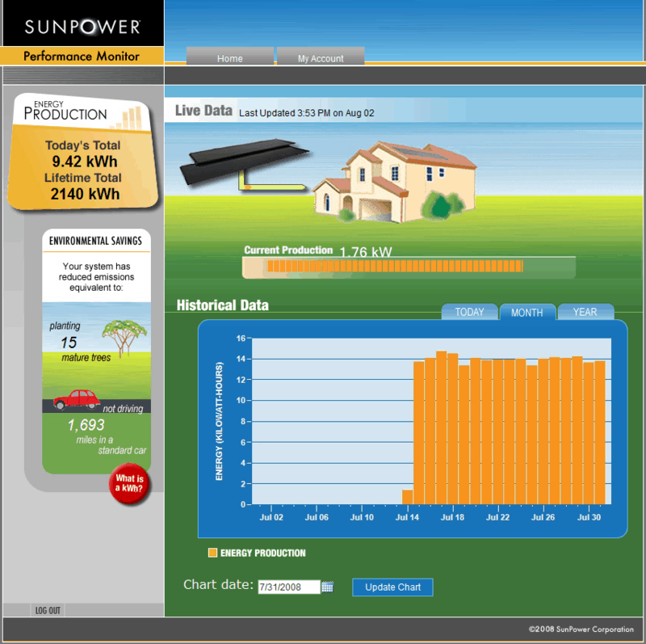Click the orange Energy Production legend square
The height and width of the screenshot is (644, 646).
coord(212,553)
